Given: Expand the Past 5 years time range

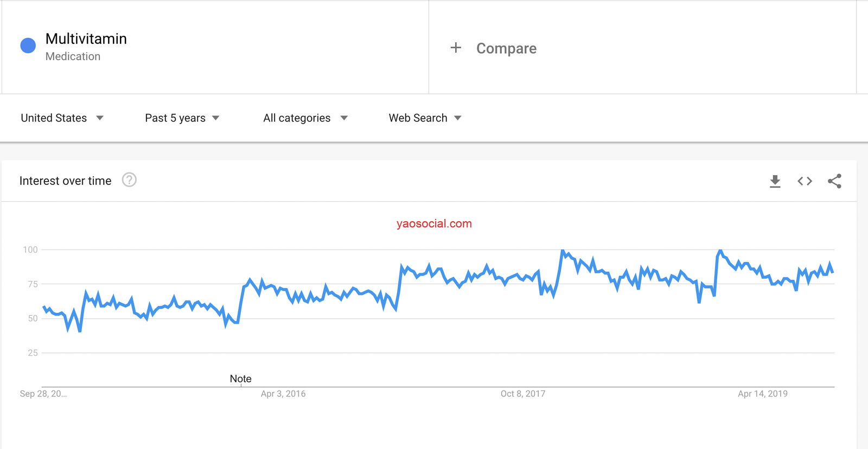Looking at the screenshot, I should coord(182,118).
